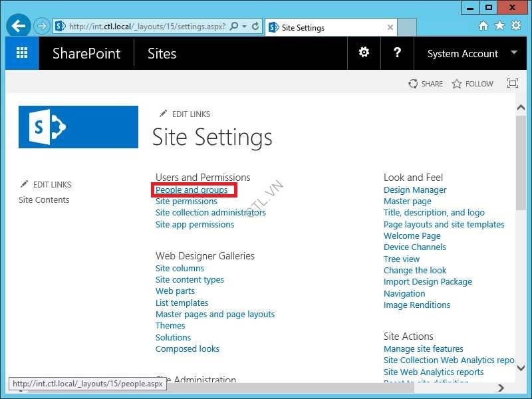Open the help question mark icon
532x399 pixels.
pyautogui.click(x=397, y=53)
